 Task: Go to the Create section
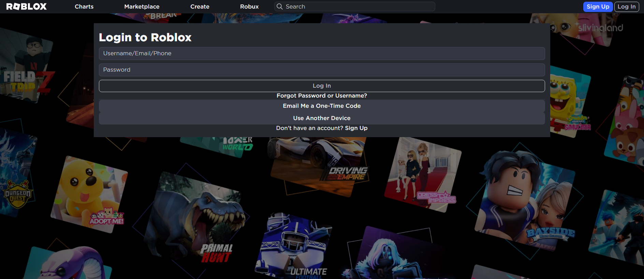click(200, 6)
